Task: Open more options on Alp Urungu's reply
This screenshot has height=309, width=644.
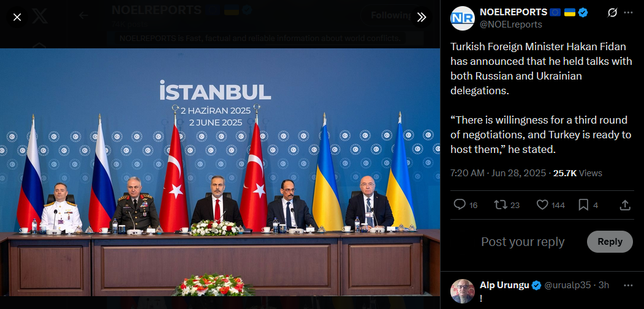Action: (x=628, y=285)
